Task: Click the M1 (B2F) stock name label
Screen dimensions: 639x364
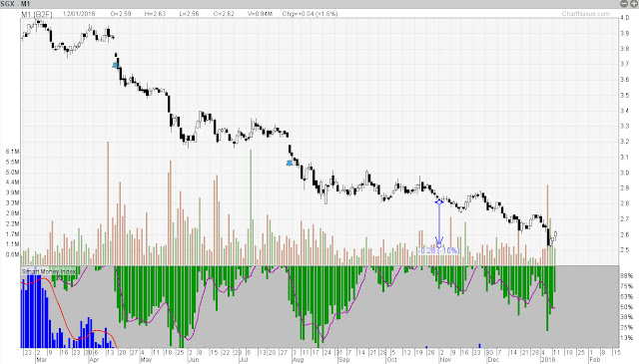Action: click(x=37, y=14)
